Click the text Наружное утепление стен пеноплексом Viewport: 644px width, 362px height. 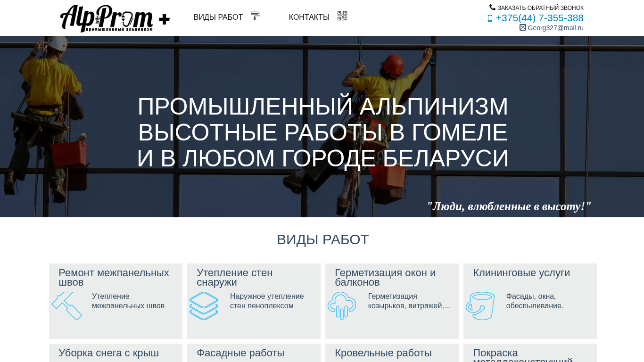267,301
